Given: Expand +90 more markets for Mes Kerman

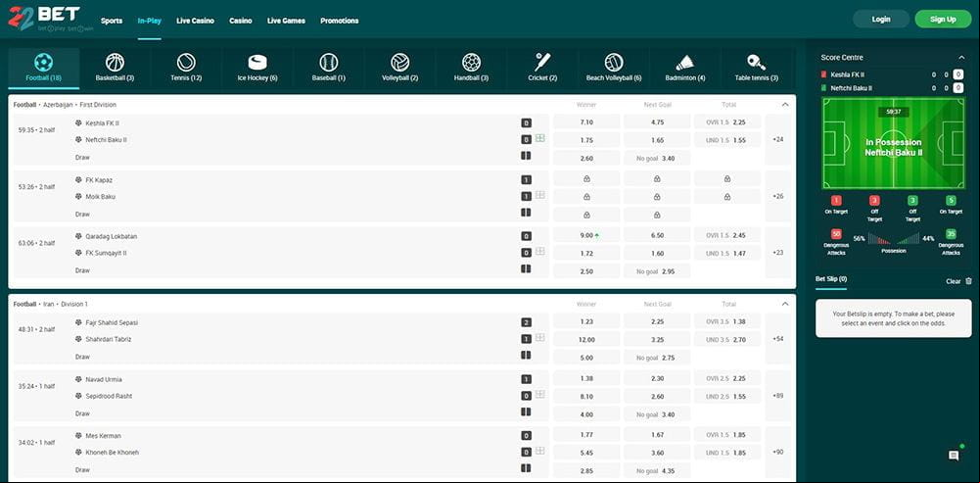Looking at the screenshot, I should 778,453.
